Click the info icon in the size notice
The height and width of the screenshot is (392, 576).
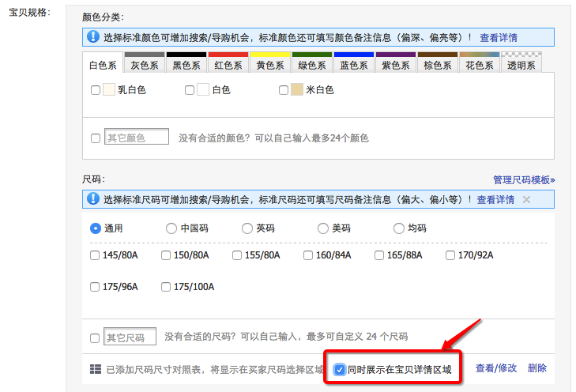[x=93, y=198]
